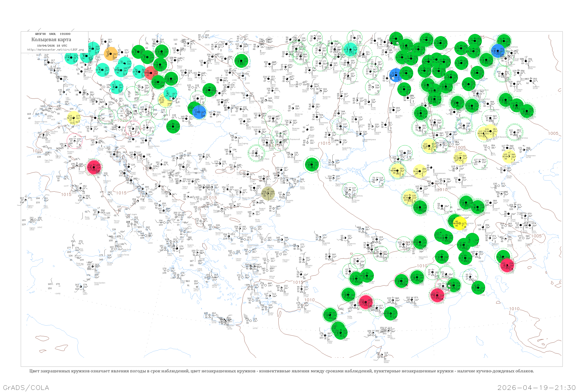The width and height of the screenshot is (588, 392).
Task: Click the 19/04/2026 18 UTC date text
Action: (52, 46)
